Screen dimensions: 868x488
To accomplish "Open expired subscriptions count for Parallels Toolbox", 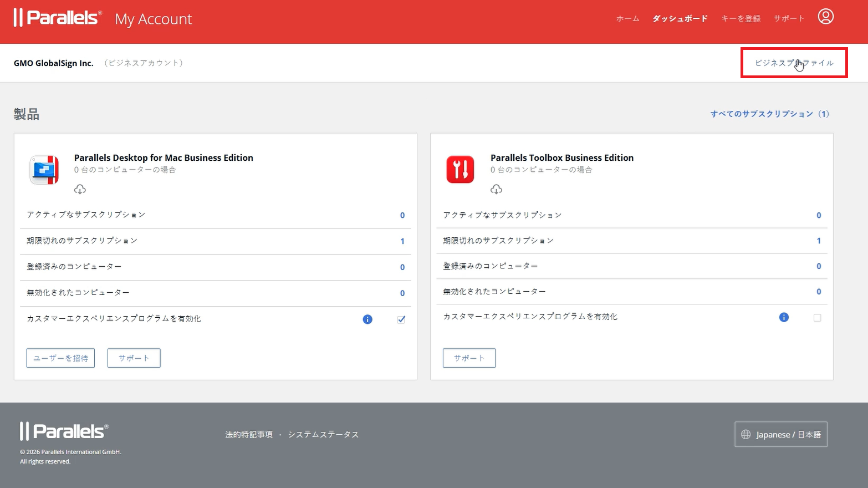I will [x=819, y=241].
